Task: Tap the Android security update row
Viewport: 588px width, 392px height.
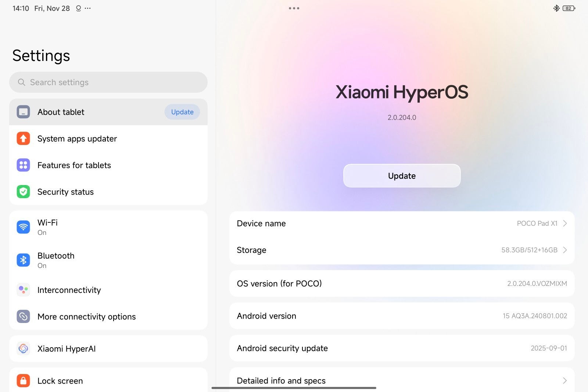Action: (x=402, y=348)
